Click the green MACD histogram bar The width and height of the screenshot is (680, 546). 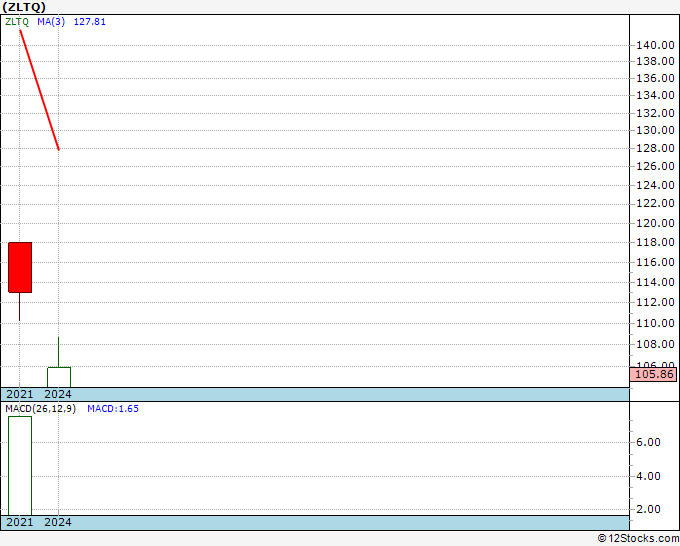(x=20, y=466)
